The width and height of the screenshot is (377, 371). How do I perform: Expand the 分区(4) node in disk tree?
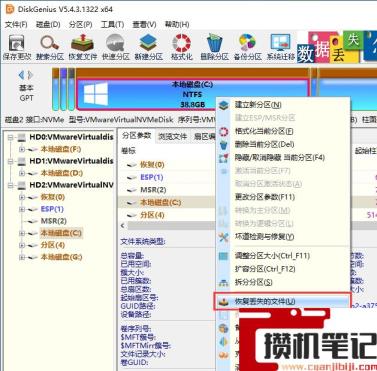[22, 245]
